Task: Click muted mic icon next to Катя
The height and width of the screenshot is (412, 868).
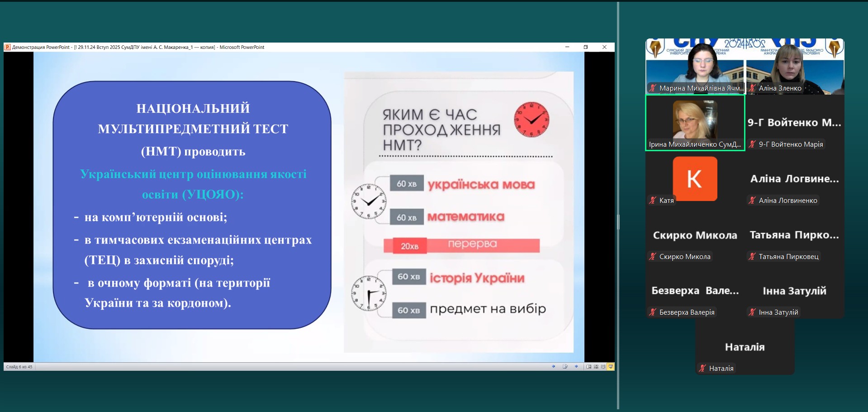Action: click(653, 200)
